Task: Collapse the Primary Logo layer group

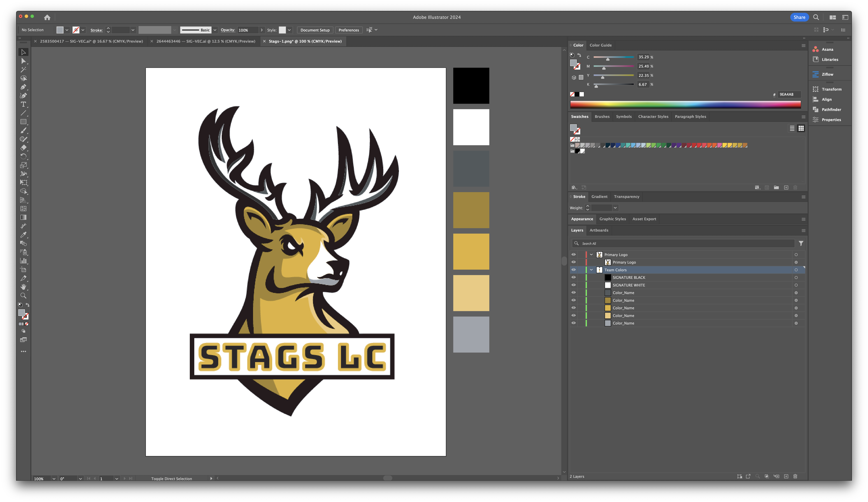Action: tap(591, 254)
